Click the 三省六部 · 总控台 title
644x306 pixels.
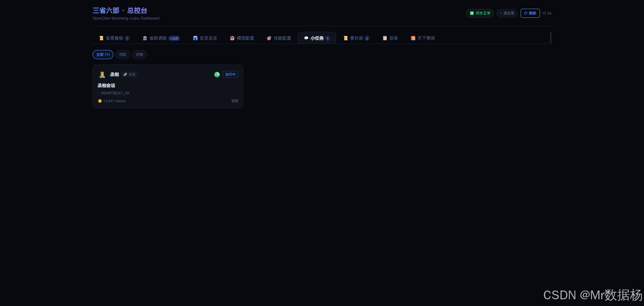(120, 10)
